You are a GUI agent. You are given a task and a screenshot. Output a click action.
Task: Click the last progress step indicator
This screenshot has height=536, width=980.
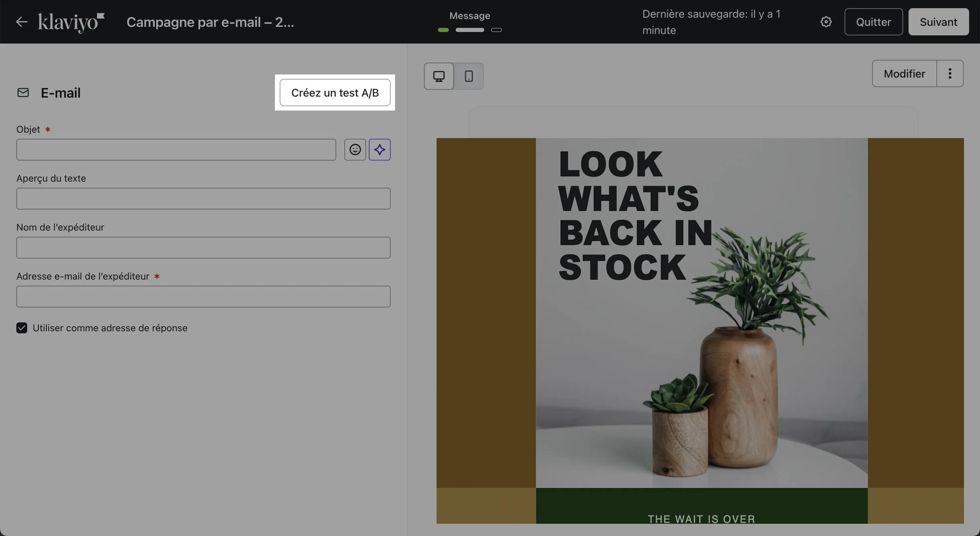click(x=497, y=30)
